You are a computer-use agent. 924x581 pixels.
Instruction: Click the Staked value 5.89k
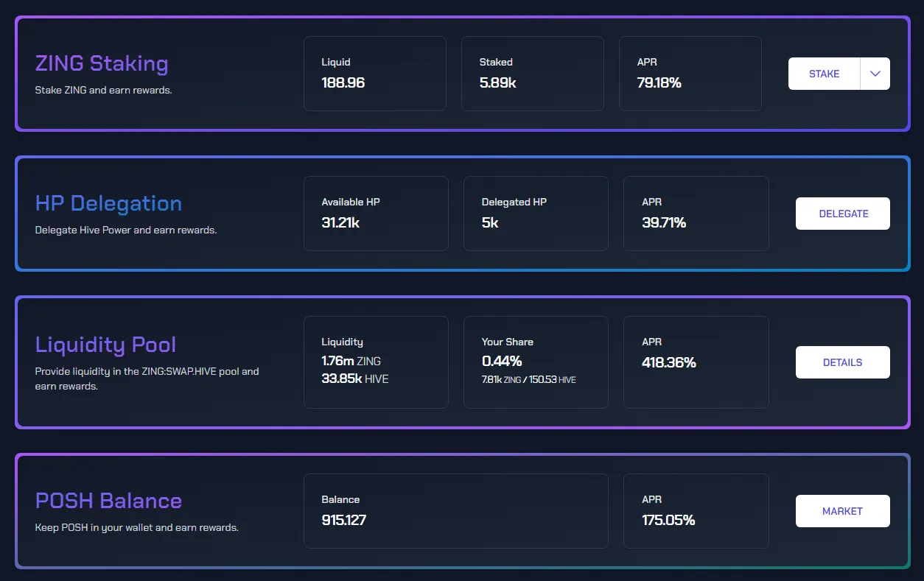click(x=497, y=82)
